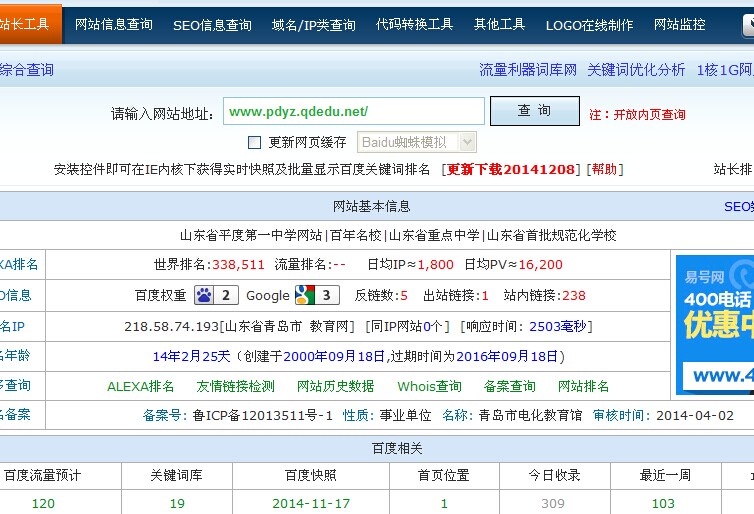Open 备案查询 link

tap(510, 387)
